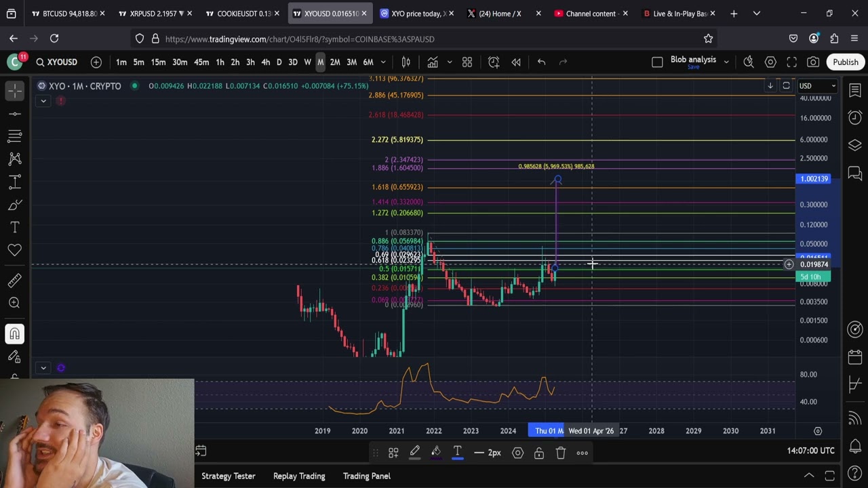Expand the Blob analysis layout dropdown

coord(726,62)
